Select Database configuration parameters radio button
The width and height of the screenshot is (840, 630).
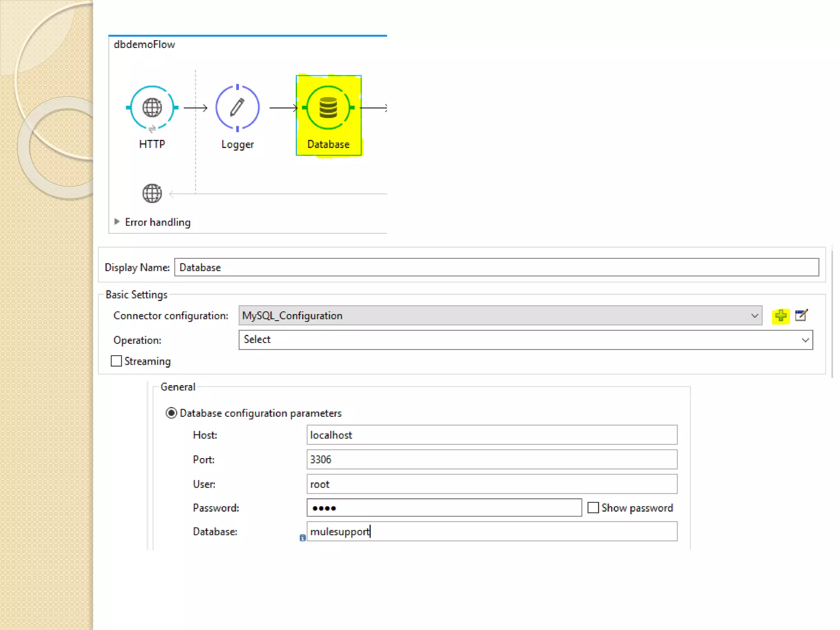tap(171, 413)
